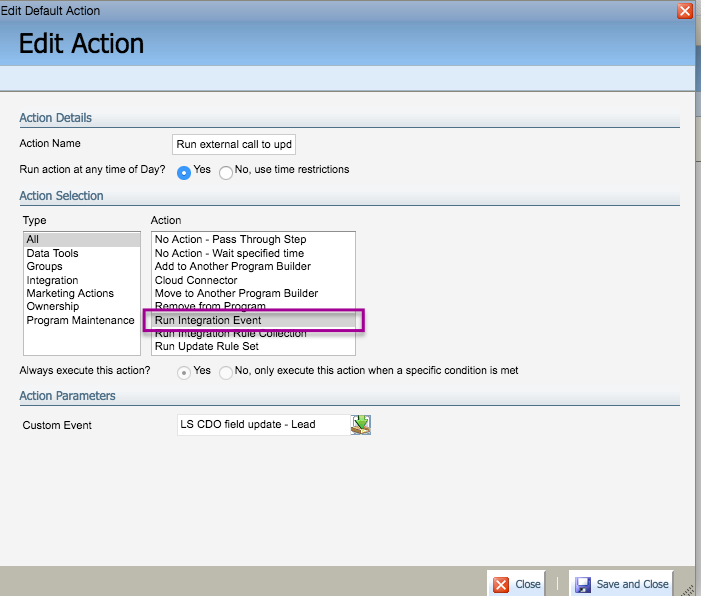Viewport: 701px width, 596px height.
Task: Select All in the Type list
Action: (82, 239)
